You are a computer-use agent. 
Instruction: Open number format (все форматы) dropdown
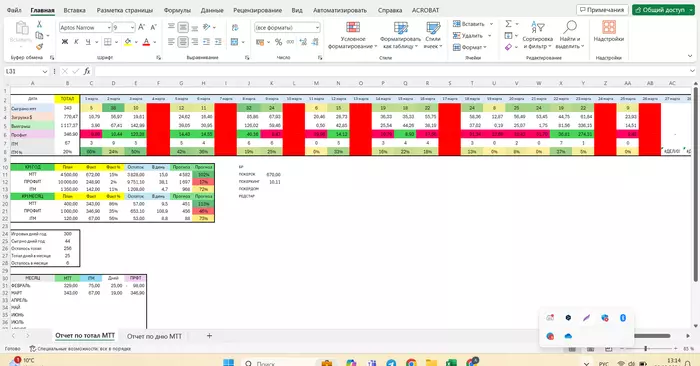coord(317,28)
